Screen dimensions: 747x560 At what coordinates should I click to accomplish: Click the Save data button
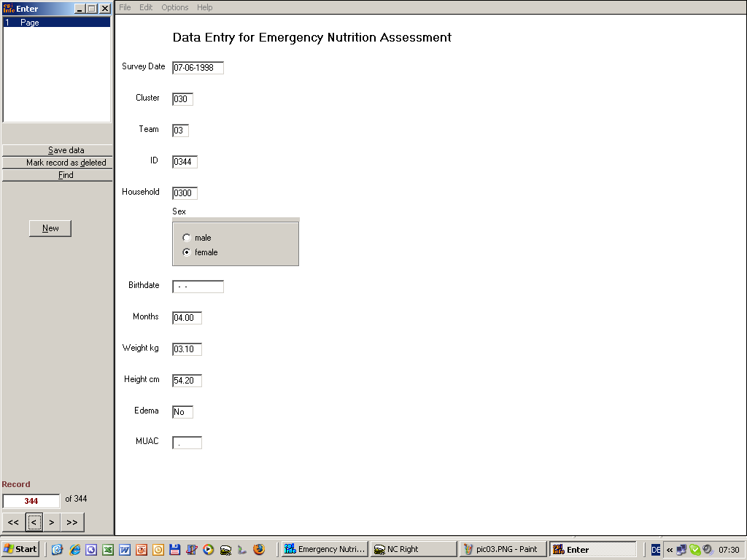(58, 150)
